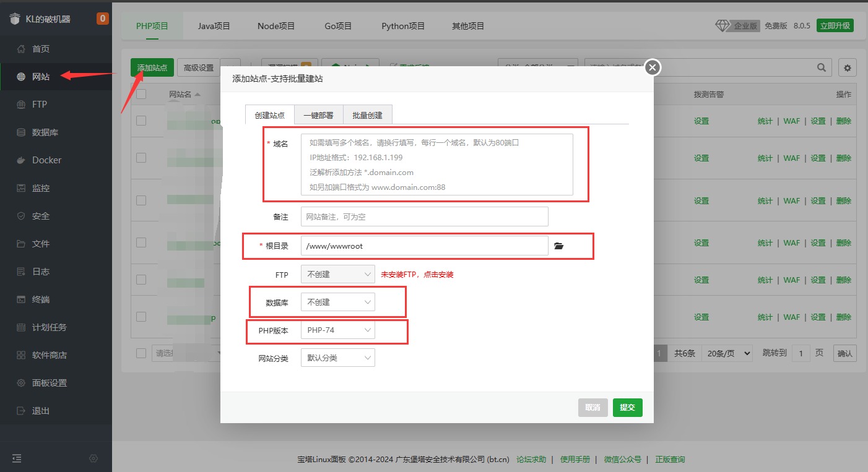Open the 使用手册 manual link in footer
Image resolution: width=868 pixels, height=472 pixels.
[575, 459]
